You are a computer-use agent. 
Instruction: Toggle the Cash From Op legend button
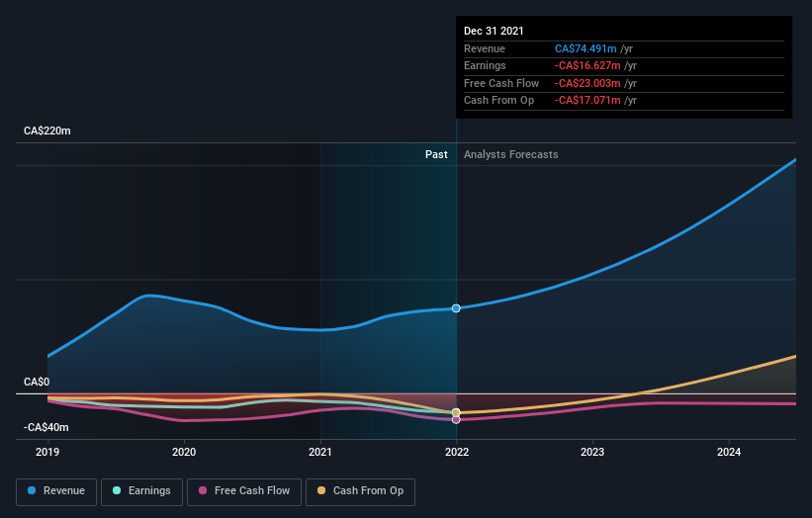pyautogui.click(x=360, y=491)
